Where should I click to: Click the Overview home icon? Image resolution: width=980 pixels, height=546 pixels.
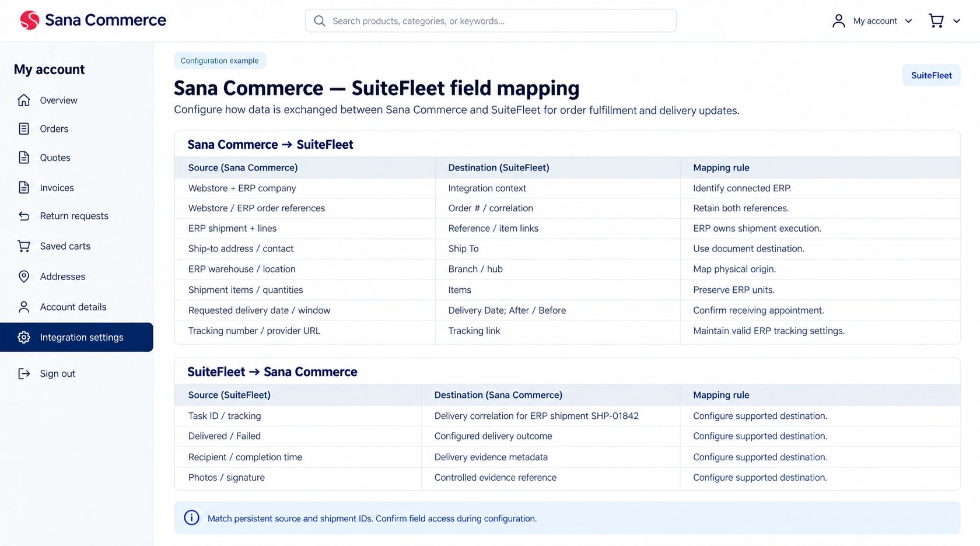pos(24,100)
